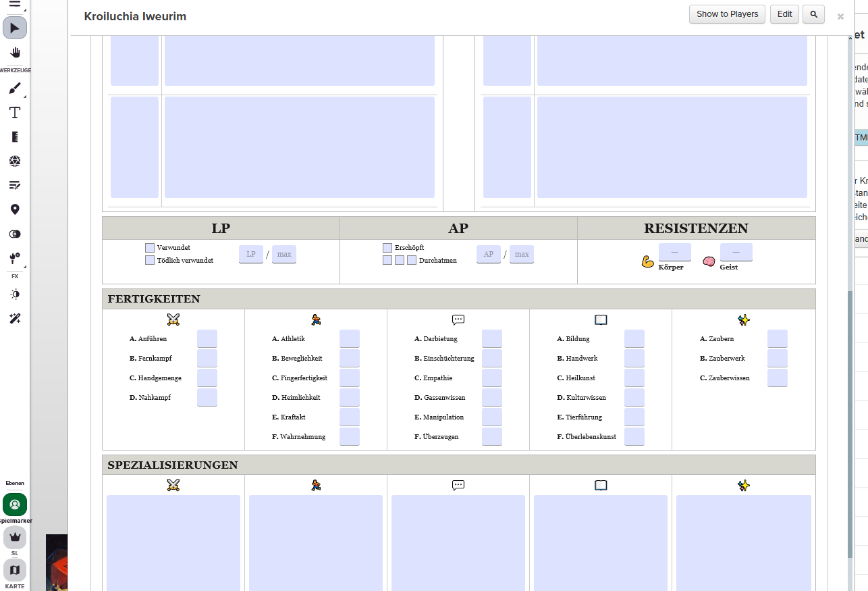This screenshot has height=591, width=868.
Task: Check the first Durchatmen box
Action: tap(387, 260)
